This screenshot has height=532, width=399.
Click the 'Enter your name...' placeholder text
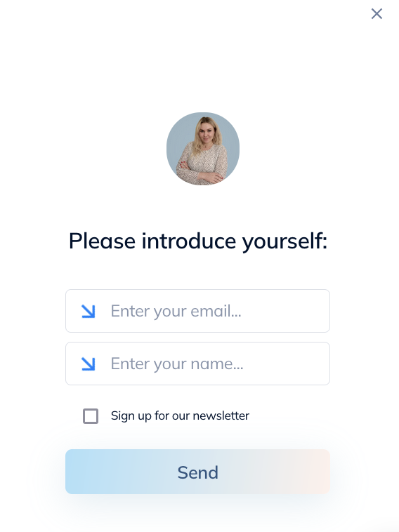point(177,364)
